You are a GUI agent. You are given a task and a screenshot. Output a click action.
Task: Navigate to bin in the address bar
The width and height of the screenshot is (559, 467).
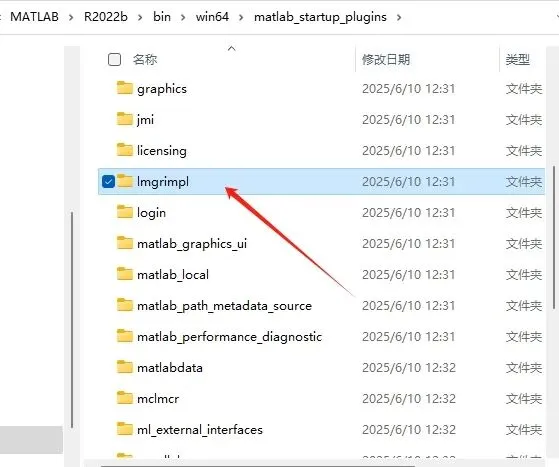tap(162, 17)
